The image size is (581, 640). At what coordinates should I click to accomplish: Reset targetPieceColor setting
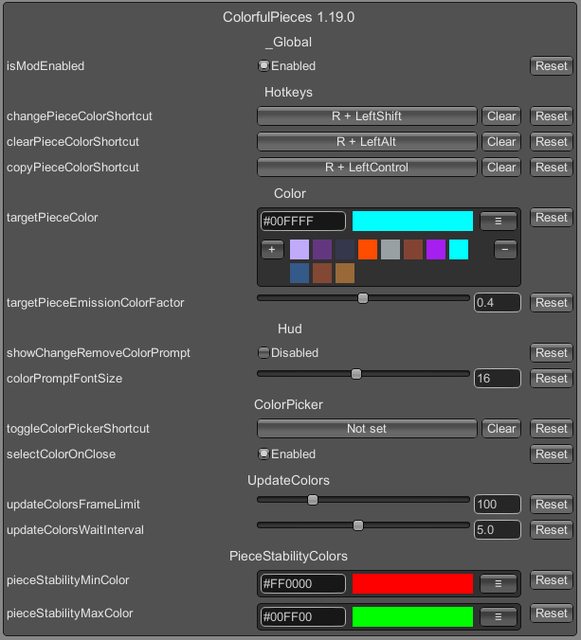point(551,218)
